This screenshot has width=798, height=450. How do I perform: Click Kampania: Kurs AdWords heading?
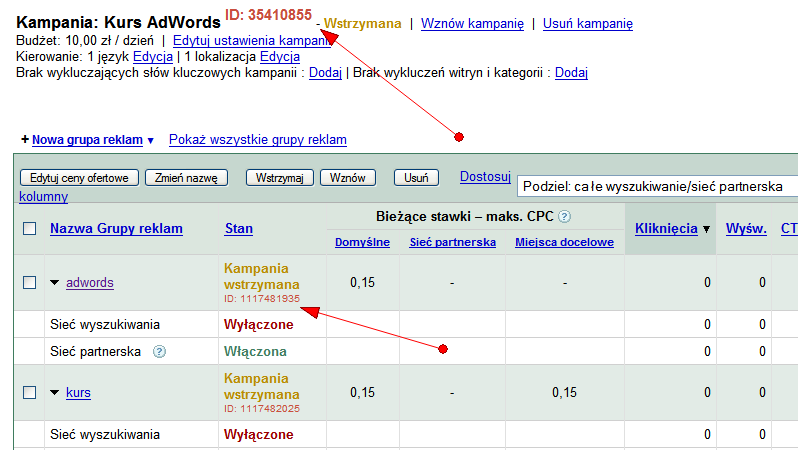pos(119,22)
